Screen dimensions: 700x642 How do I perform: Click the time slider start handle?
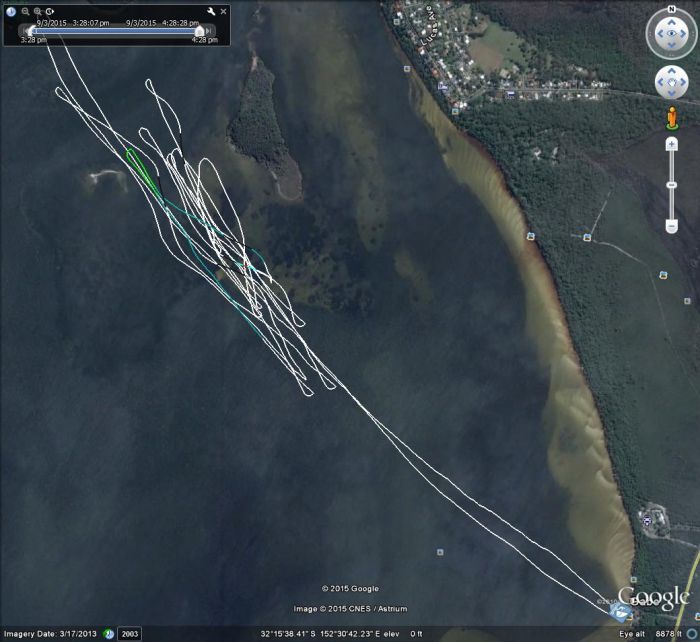click(x=30, y=32)
